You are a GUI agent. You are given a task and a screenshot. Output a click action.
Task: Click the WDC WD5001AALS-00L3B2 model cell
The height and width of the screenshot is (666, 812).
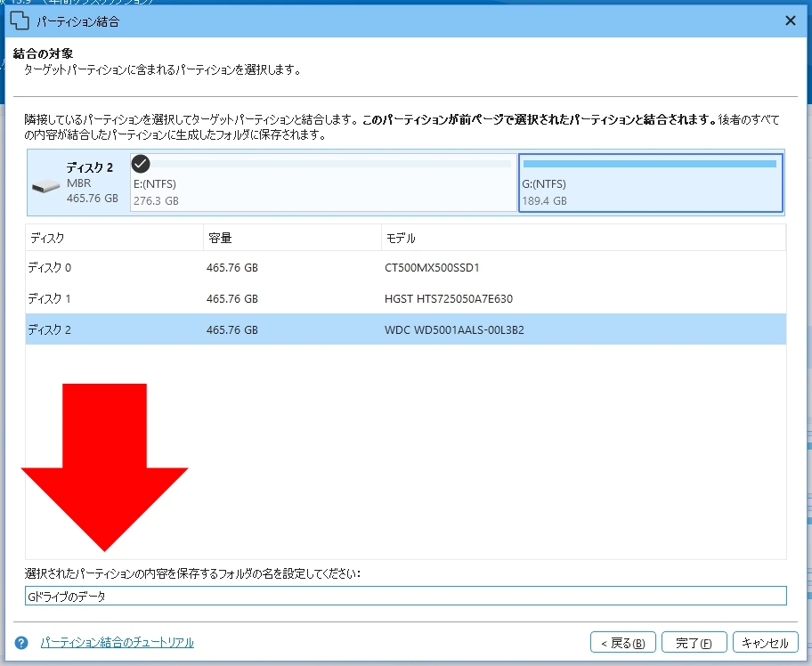[454, 330]
